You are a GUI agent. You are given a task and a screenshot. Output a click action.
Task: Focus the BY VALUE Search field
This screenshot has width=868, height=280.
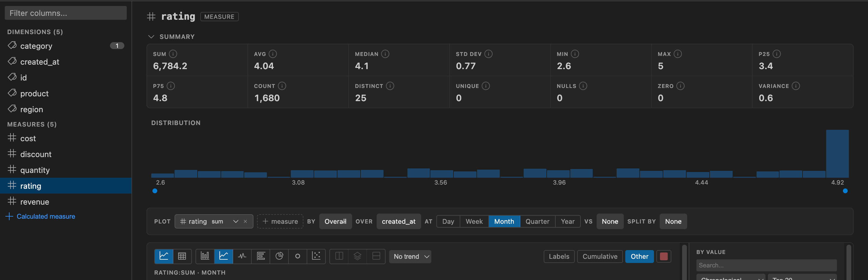tap(766, 265)
